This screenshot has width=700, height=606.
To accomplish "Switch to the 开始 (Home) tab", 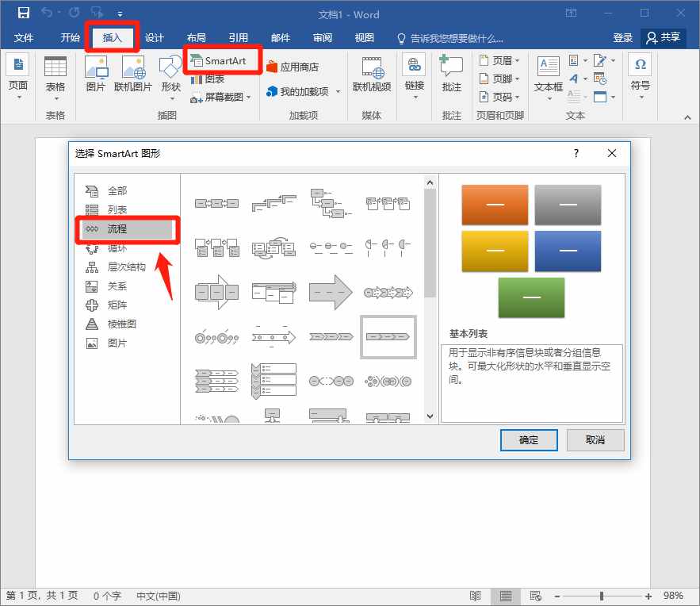I will tap(70, 38).
